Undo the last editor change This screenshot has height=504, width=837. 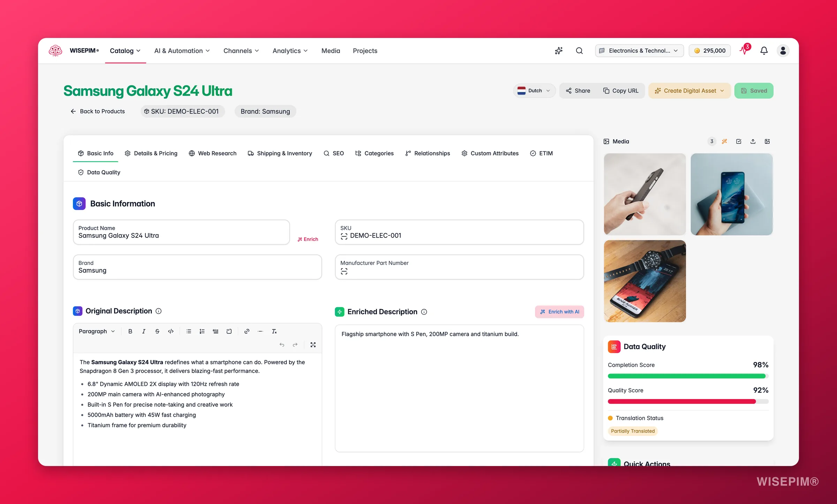pyautogui.click(x=282, y=345)
